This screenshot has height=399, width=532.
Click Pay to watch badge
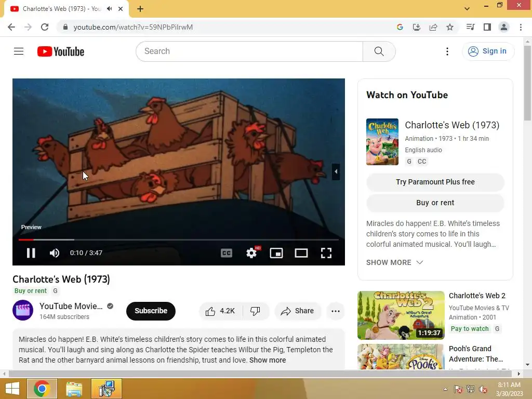tap(470, 329)
